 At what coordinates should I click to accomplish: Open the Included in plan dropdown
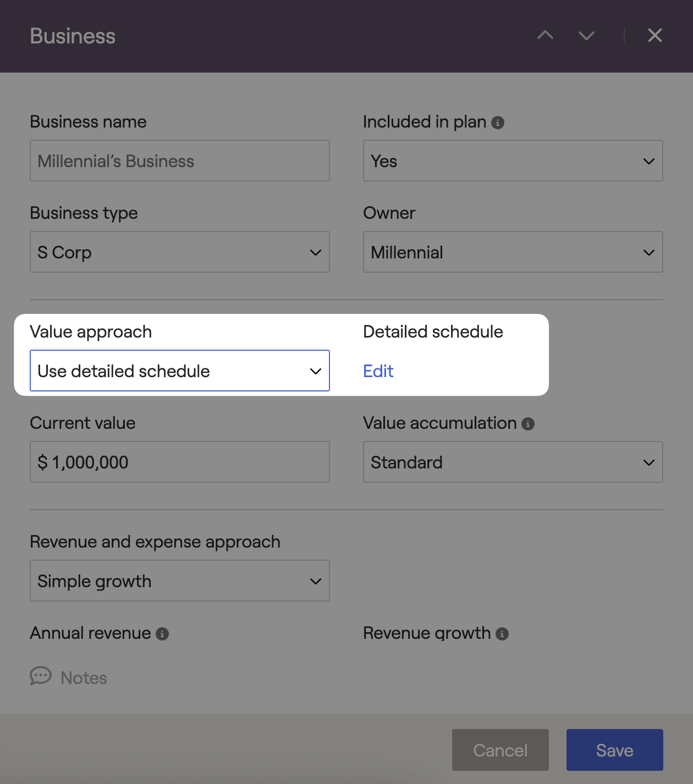(x=513, y=161)
